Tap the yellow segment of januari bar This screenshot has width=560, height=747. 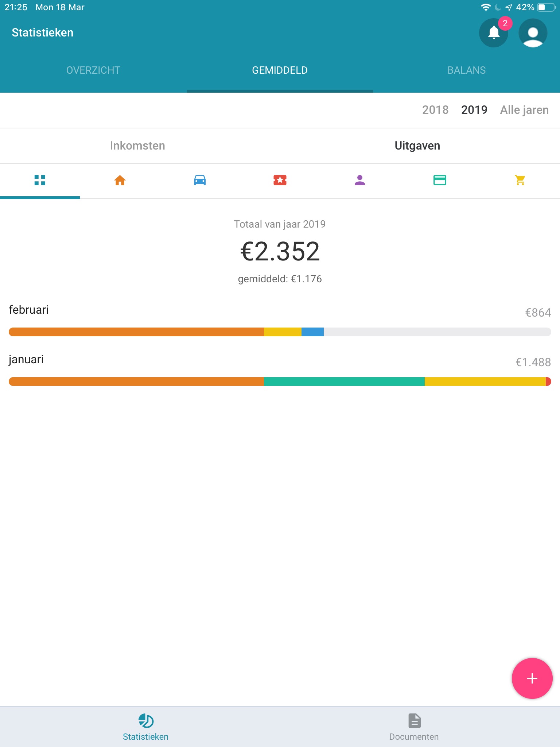(x=485, y=382)
